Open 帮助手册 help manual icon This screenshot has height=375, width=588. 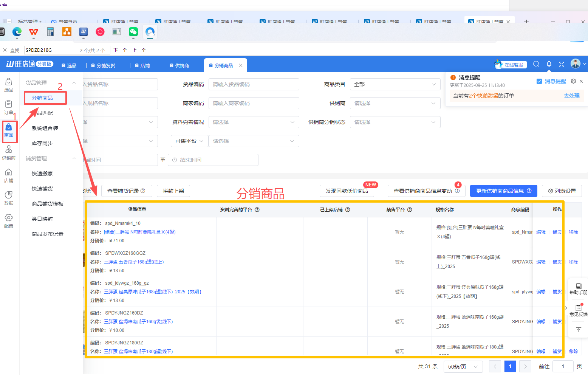pos(578,288)
